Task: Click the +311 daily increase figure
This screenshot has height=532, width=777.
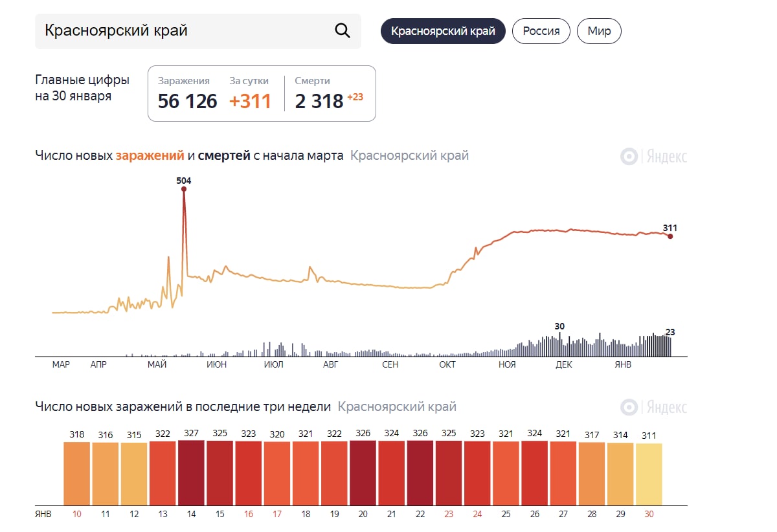Action: coord(250,102)
